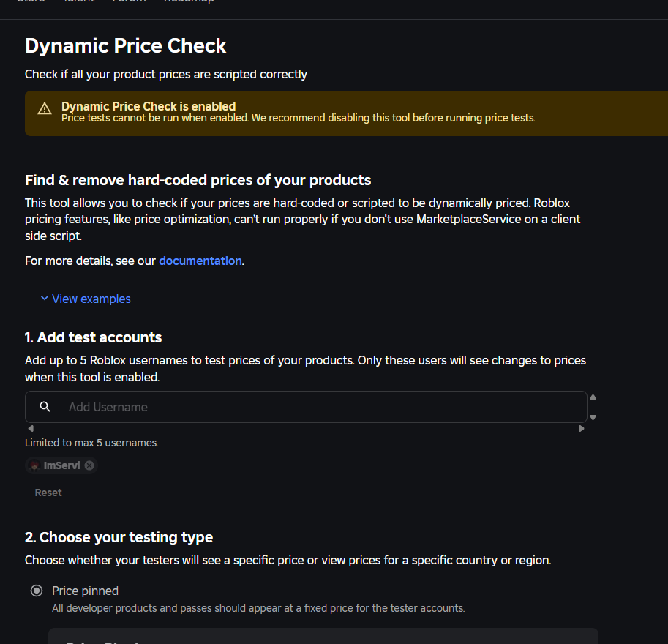Open the Forum item in the top navigation

click(x=129, y=2)
